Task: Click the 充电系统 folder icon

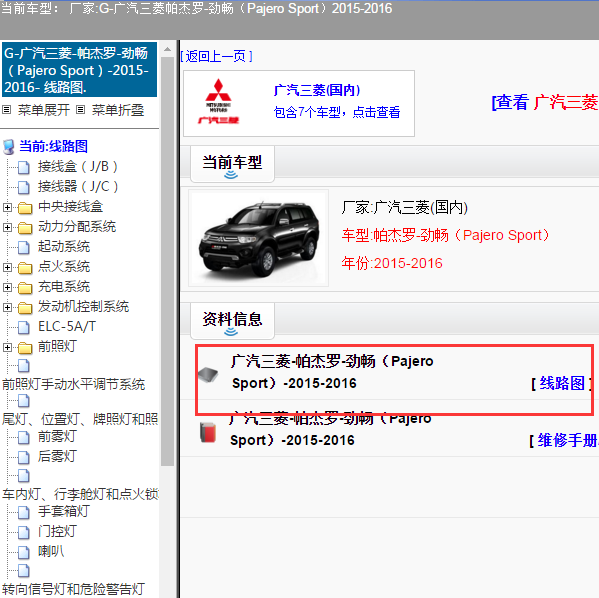Action: click(x=25, y=287)
